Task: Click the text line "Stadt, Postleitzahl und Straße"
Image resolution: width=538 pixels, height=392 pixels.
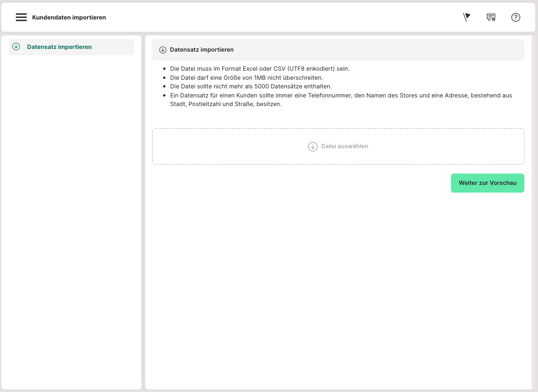Action: (x=226, y=104)
